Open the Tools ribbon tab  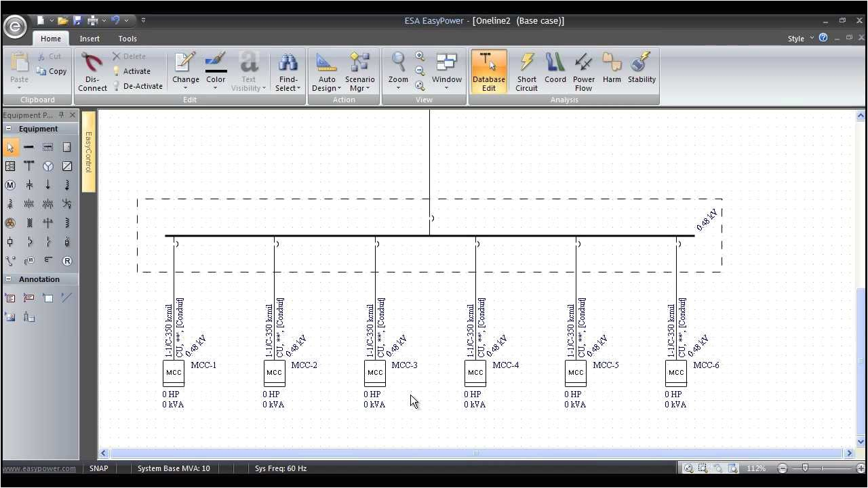point(127,38)
